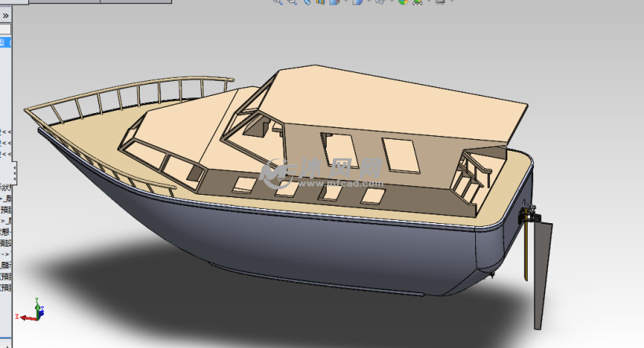This screenshot has width=644, height=348.
Task: Open the View Orientation cube icon
Action: 335,2
